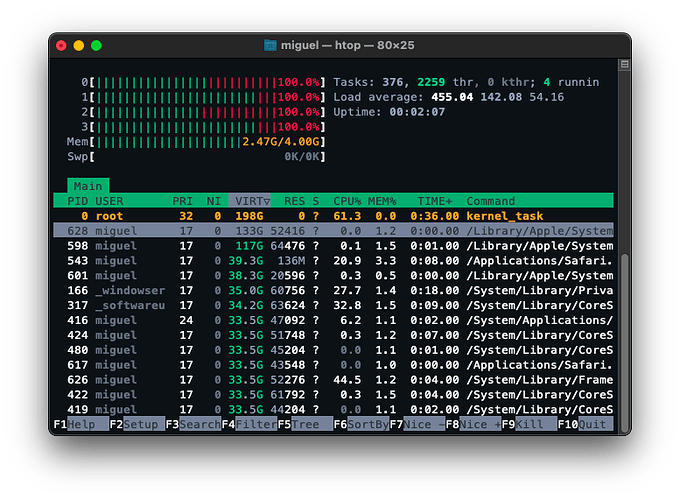680x500 pixels.
Task: Click the folder icon in window title
Action: (270, 45)
